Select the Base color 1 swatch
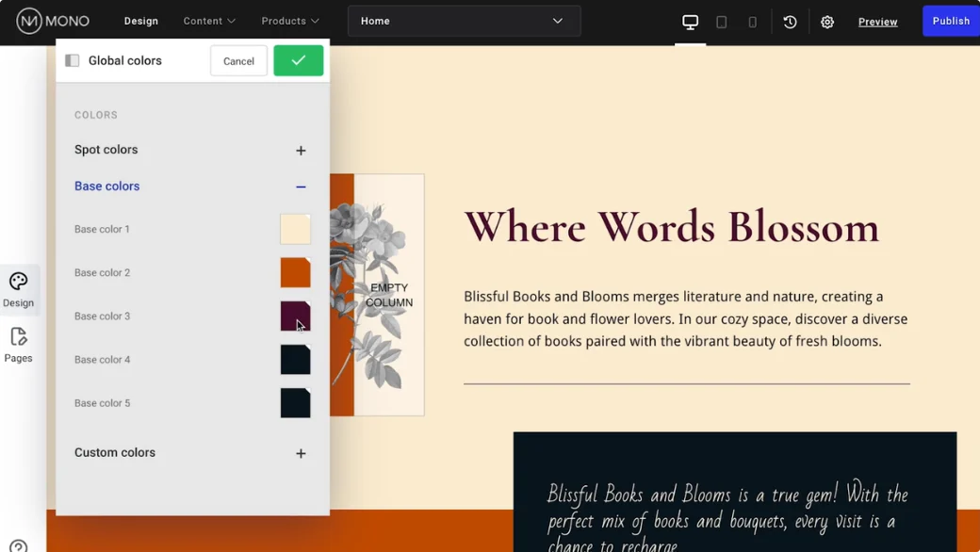This screenshot has height=552, width=980. coord(295,229)
